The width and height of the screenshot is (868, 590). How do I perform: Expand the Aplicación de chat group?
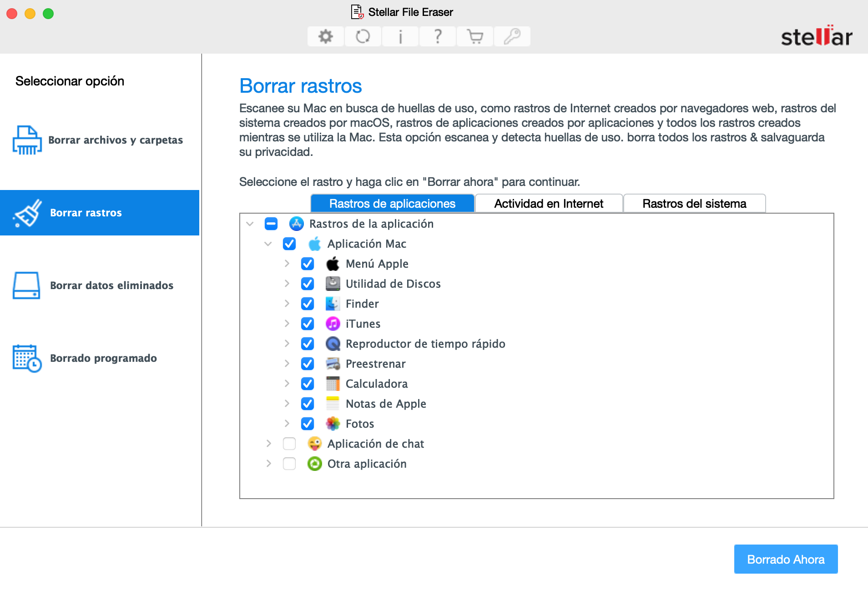point(268,444)
